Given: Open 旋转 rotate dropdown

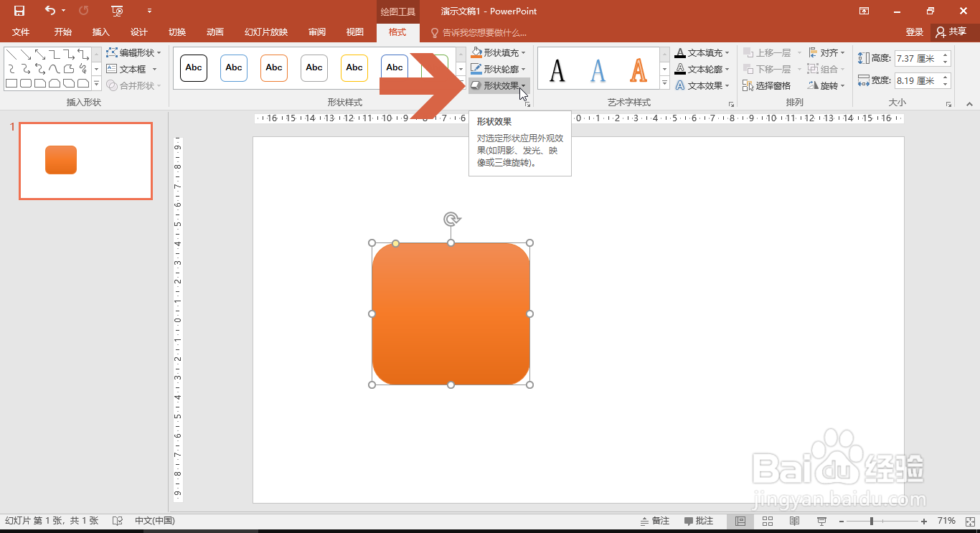Looking at the screenshot, I should pos(826,85).
